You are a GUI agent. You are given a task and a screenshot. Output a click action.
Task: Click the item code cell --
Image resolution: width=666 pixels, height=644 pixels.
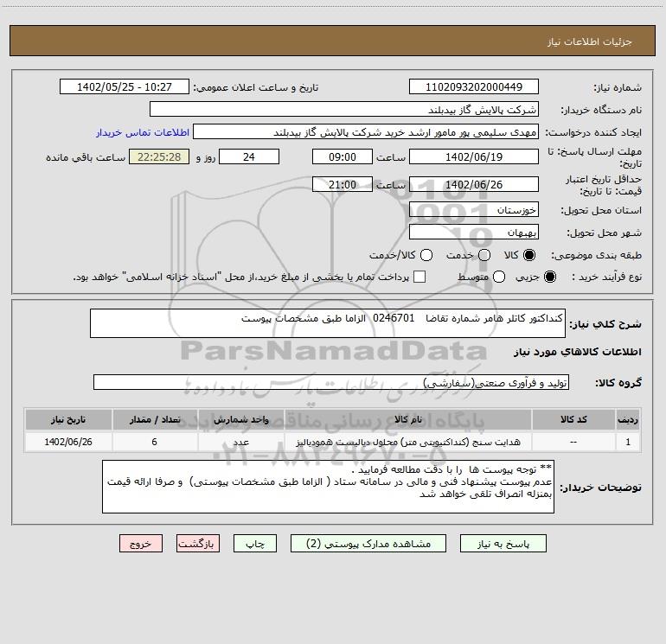[x=573, y=442]
